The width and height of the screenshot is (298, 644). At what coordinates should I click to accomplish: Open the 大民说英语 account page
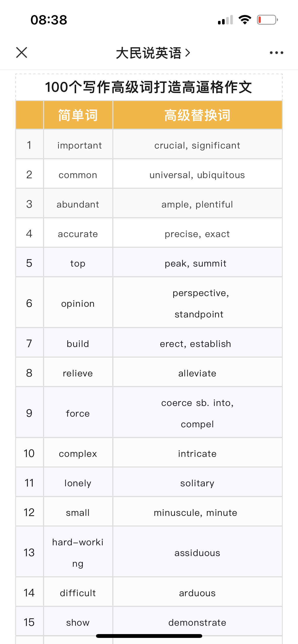(x=149, y=53)
